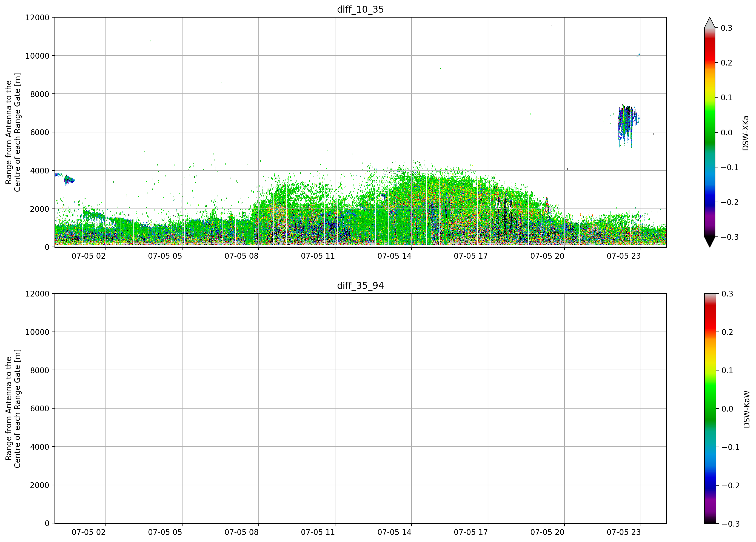756x542 pixels.
Task: Click '07-05 17' tick label under diff_10_35 plot
Action: pos(471,256)
